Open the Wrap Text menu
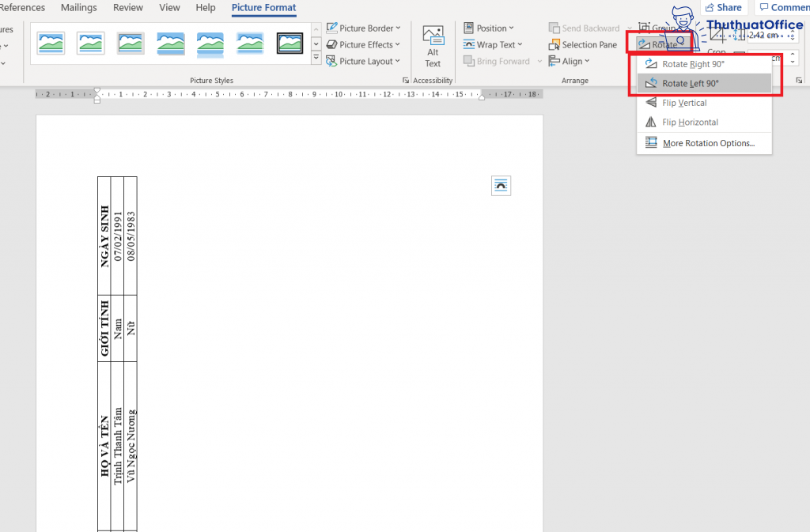The width and height of the screenshot is (810, 532). 493,44
